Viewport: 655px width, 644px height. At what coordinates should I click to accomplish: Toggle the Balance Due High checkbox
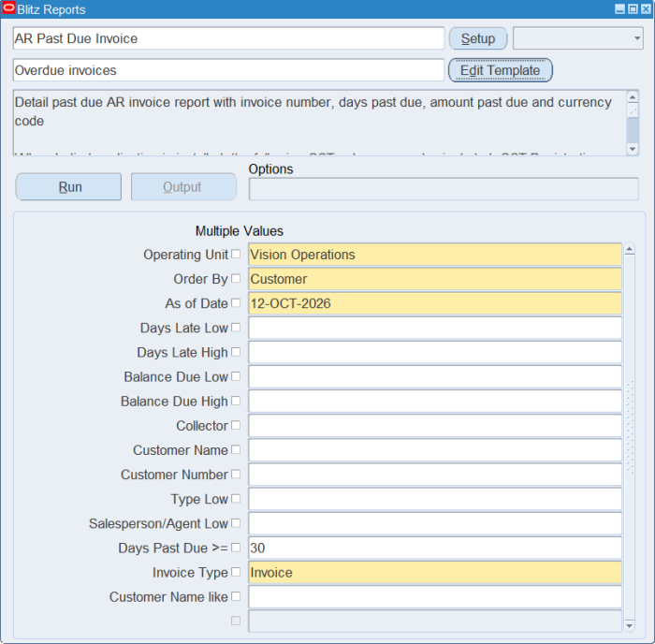[236, 401]
